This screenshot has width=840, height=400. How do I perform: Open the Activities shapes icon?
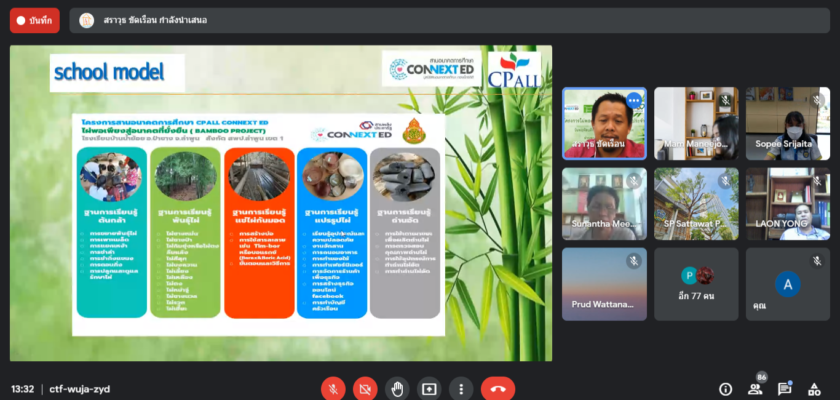click(816, 389)
